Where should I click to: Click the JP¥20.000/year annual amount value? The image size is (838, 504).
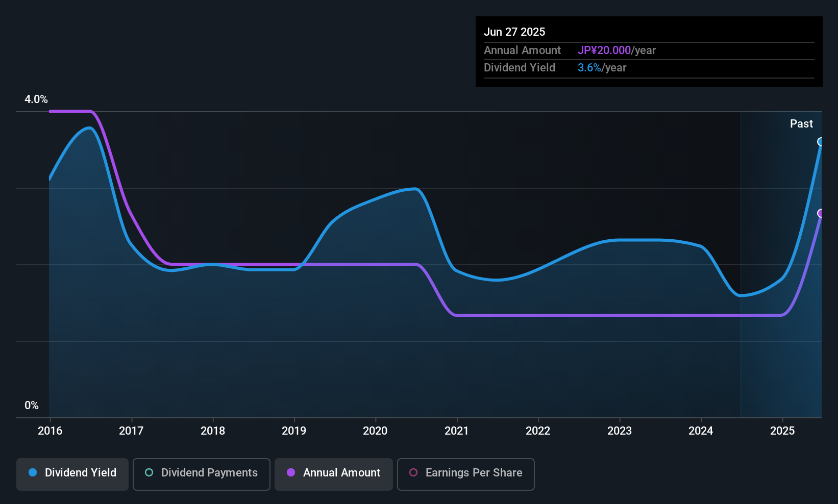[x=617, y=51]
